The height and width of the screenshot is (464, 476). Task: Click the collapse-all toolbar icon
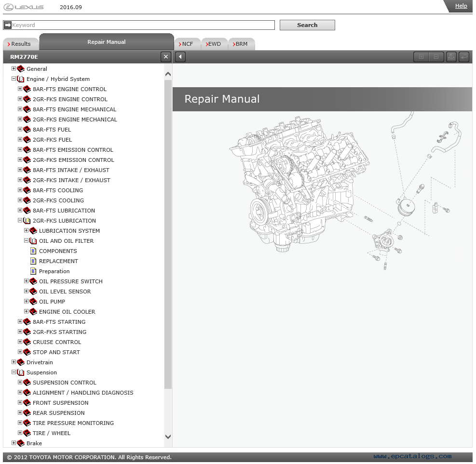(436, 57)
